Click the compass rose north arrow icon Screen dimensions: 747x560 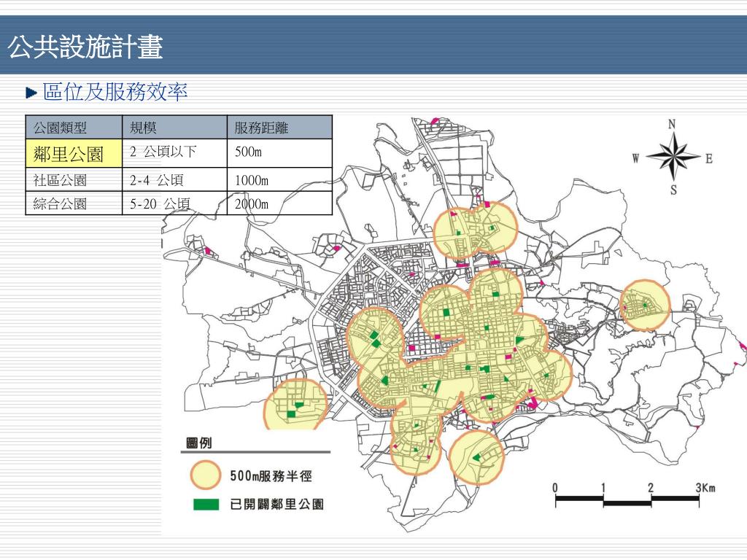point(673,156)
